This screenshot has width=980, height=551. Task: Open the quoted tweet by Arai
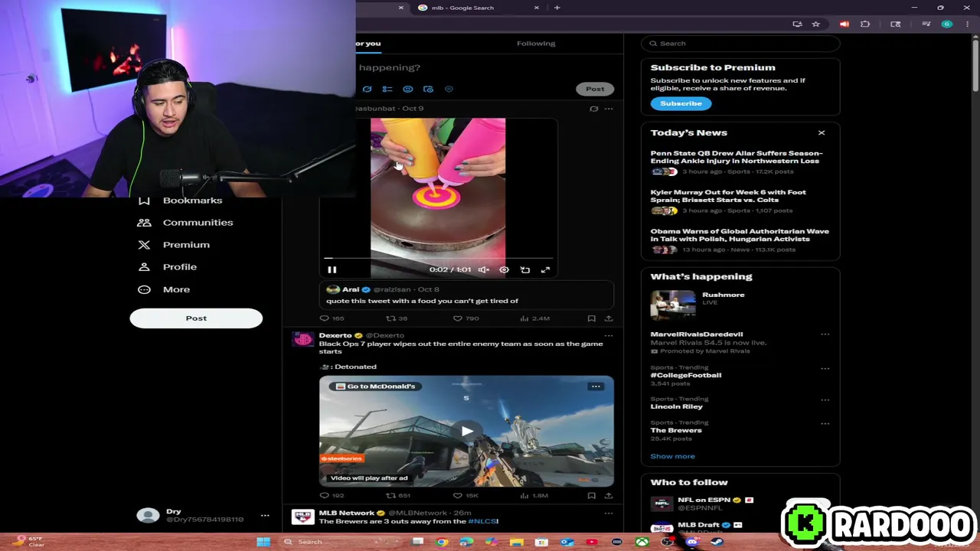click(466, 295)
